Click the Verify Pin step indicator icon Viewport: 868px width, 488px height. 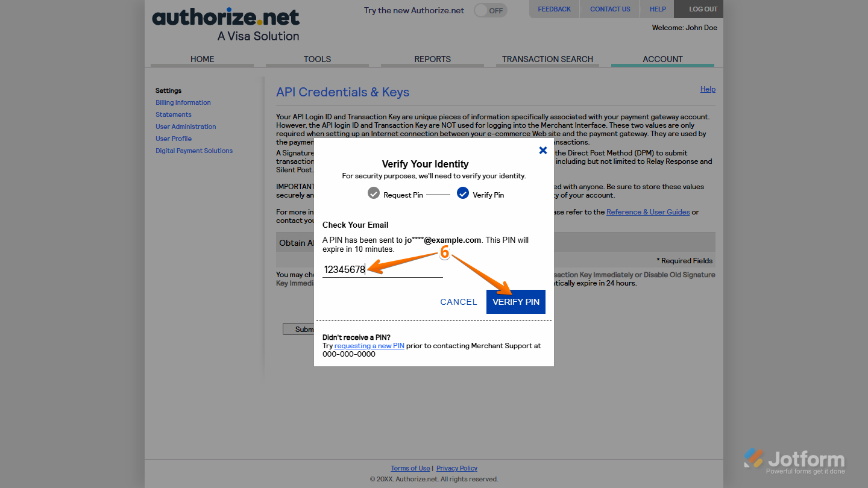click(x=463, y=193)
